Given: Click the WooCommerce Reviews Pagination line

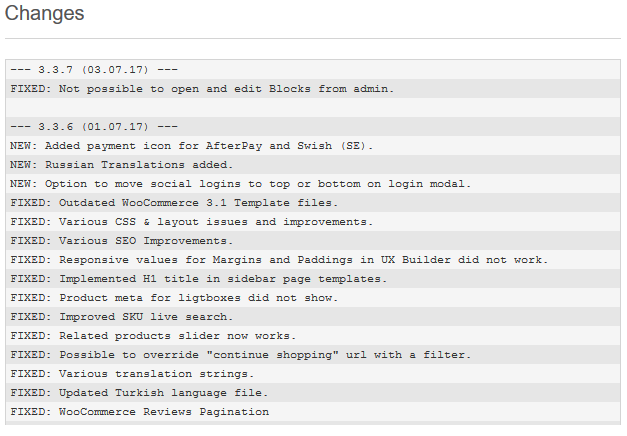Looking at the screenshot, I should 139,412.
